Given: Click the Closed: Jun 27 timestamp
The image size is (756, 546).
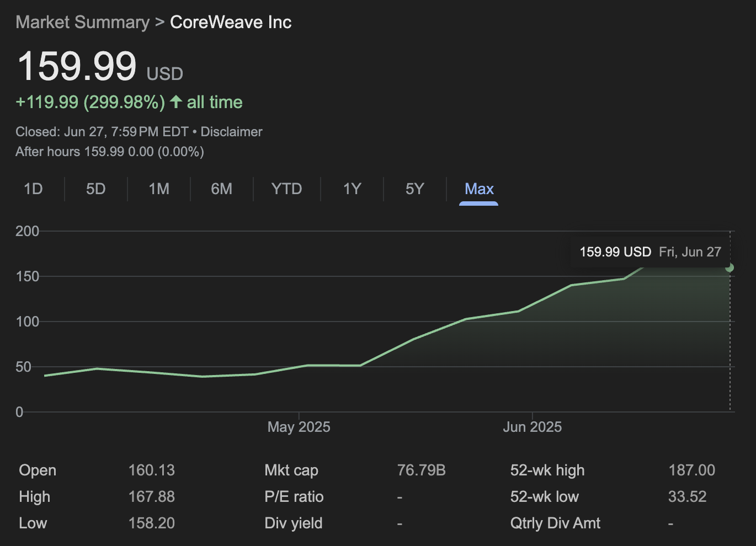Looking at the screenshot, I should point(102,132).
